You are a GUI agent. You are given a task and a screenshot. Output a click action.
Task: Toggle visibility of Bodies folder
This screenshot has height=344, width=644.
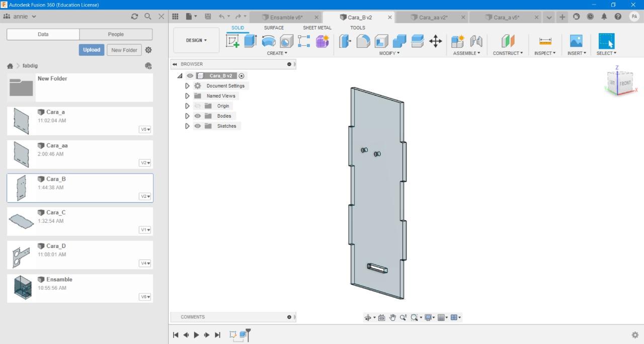tap(198, 116)
